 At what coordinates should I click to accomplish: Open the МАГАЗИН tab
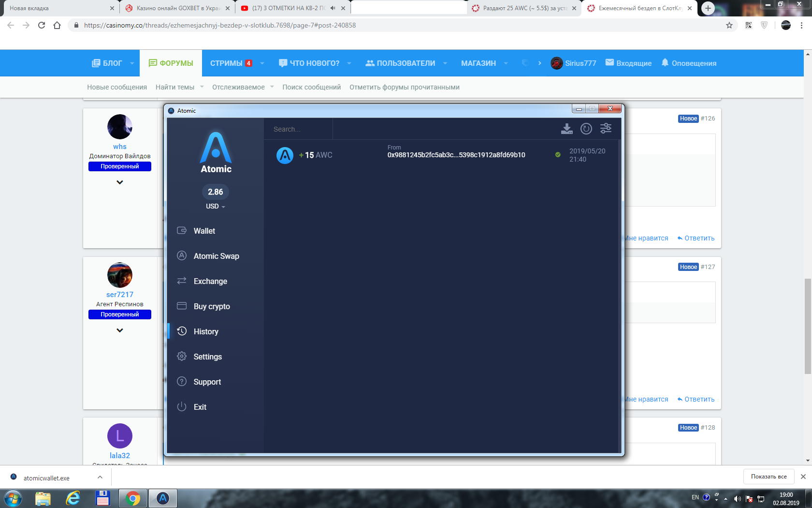click(x=478, y=63)
